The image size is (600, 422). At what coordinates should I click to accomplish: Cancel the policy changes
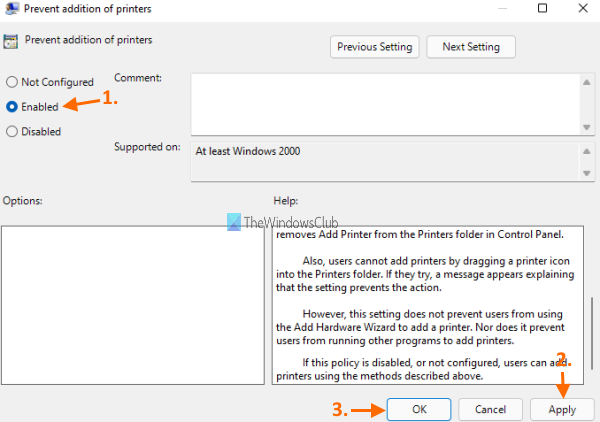coord(490,409)
